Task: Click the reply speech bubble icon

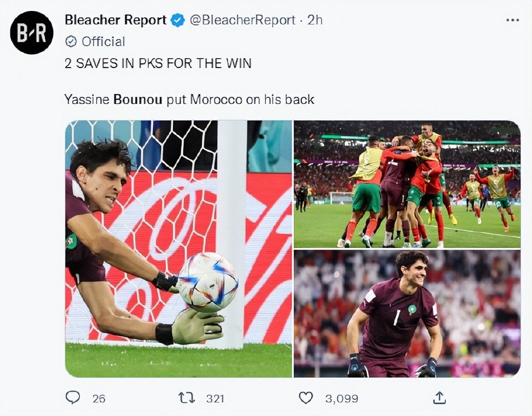Action: point(72,397)
